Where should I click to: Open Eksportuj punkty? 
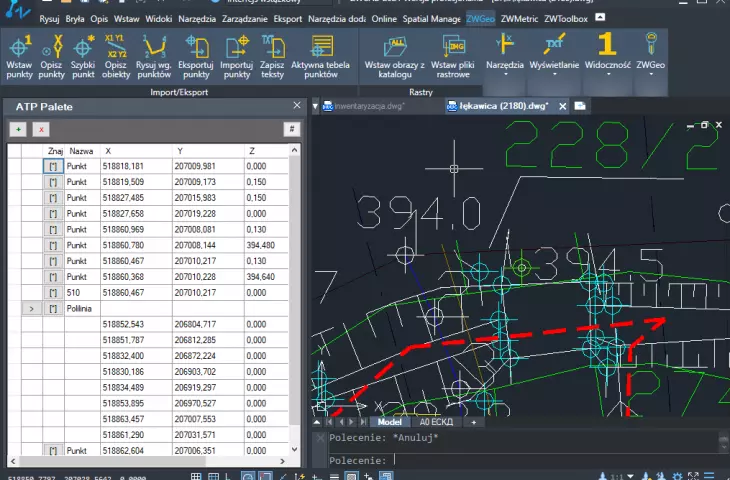[196, 56]
